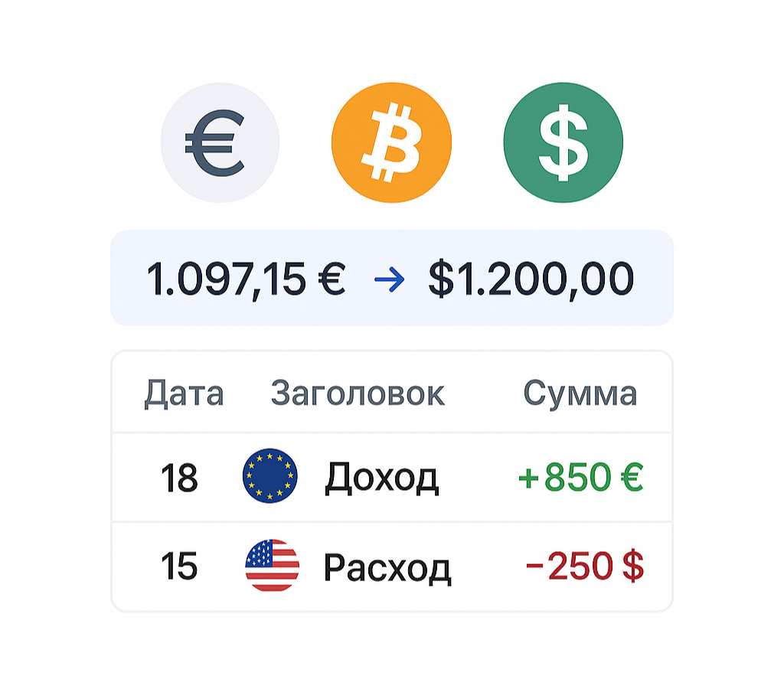Open the Расход transaction title
Image resolution: width=784 pixels, height=689 pixels.
[x=387, y=567]
